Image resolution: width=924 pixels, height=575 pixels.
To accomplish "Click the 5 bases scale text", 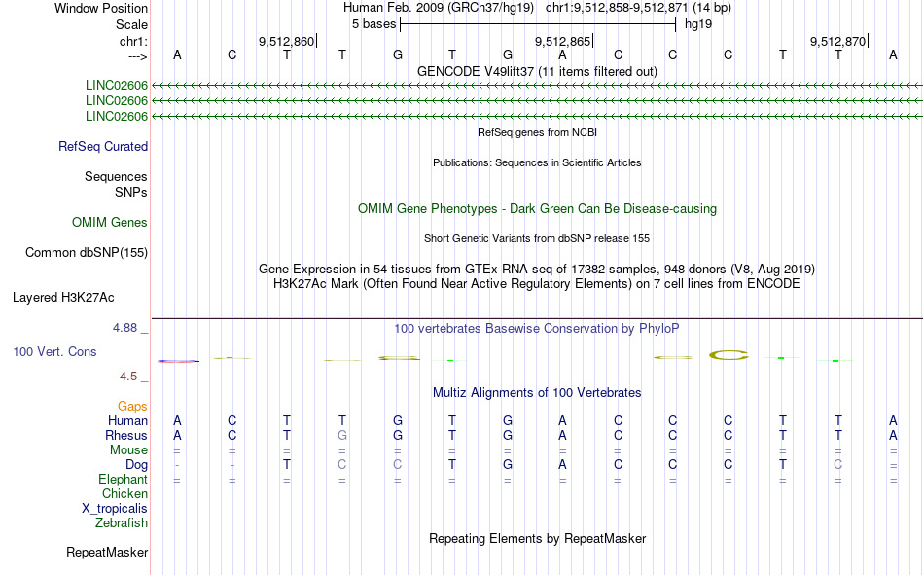I will coord(373,24).
